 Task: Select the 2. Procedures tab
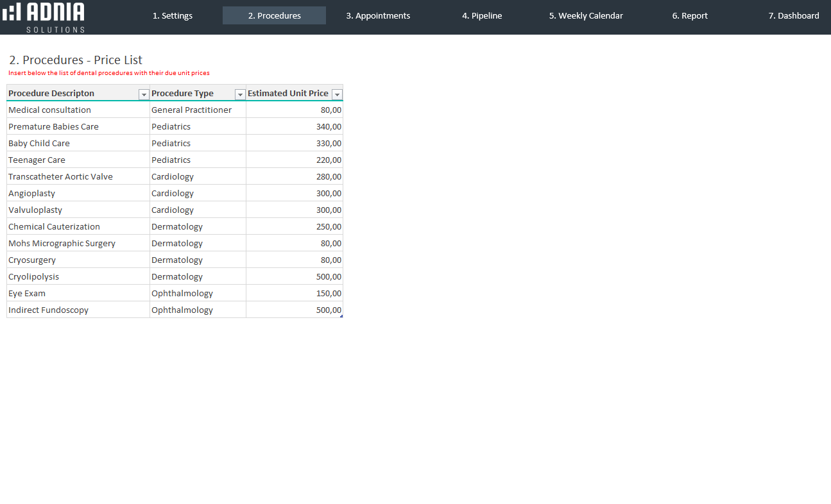274,16
